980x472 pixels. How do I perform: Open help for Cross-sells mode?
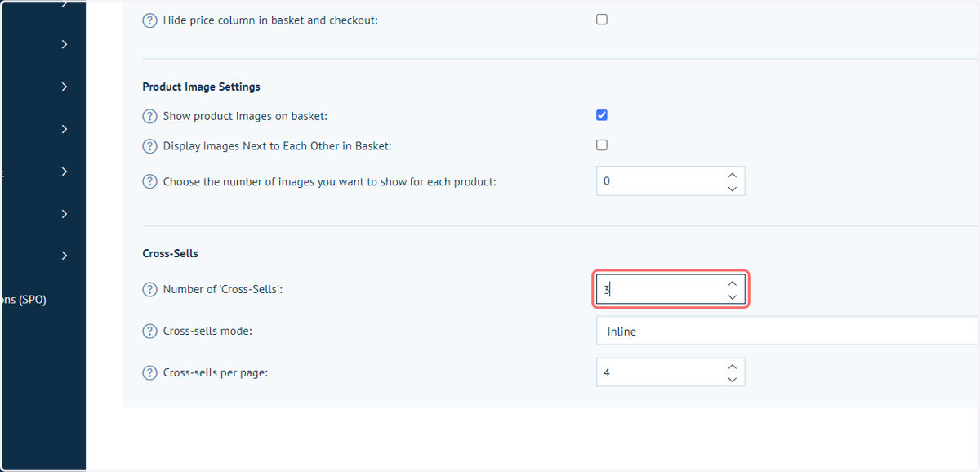click(x=149, y=332)
